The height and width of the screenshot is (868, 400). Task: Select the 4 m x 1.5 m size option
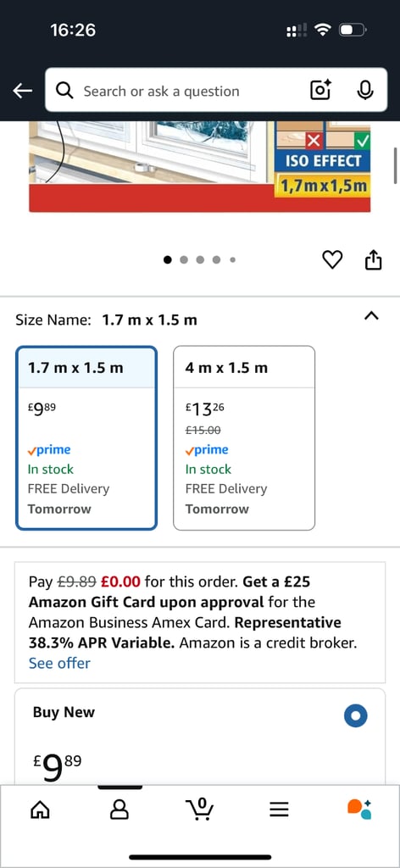click(244, 438)
